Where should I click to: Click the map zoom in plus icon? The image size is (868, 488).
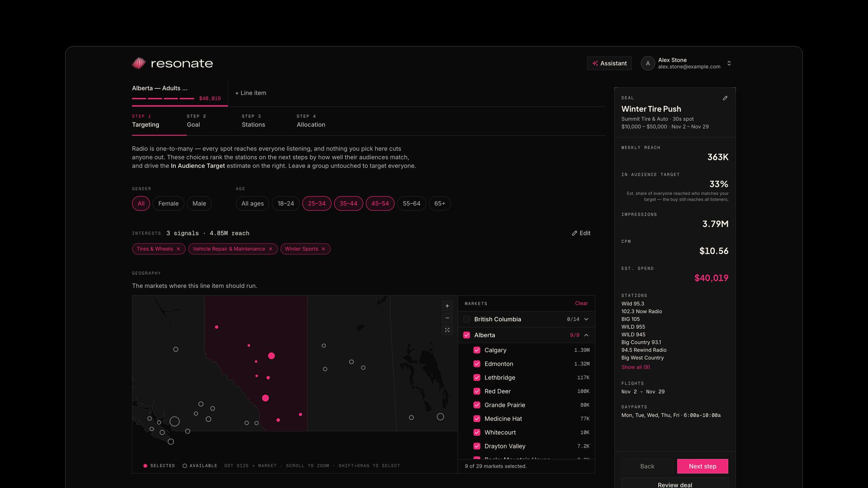click(447, 306)
